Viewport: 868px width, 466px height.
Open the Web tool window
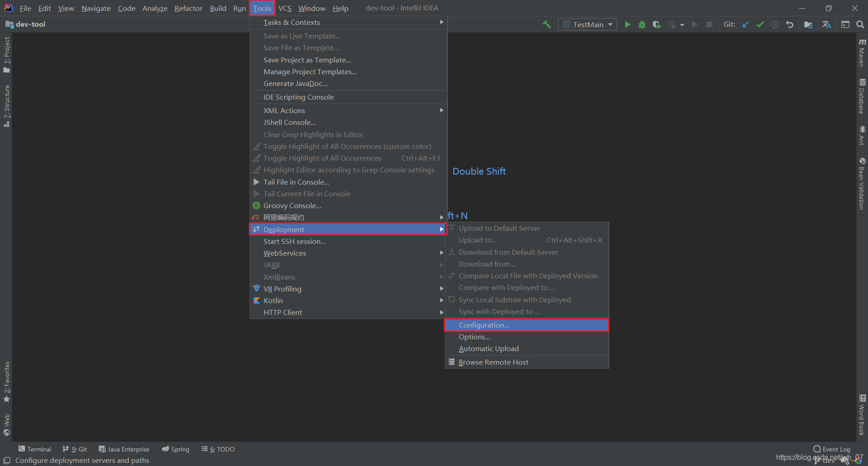point(6,425)
